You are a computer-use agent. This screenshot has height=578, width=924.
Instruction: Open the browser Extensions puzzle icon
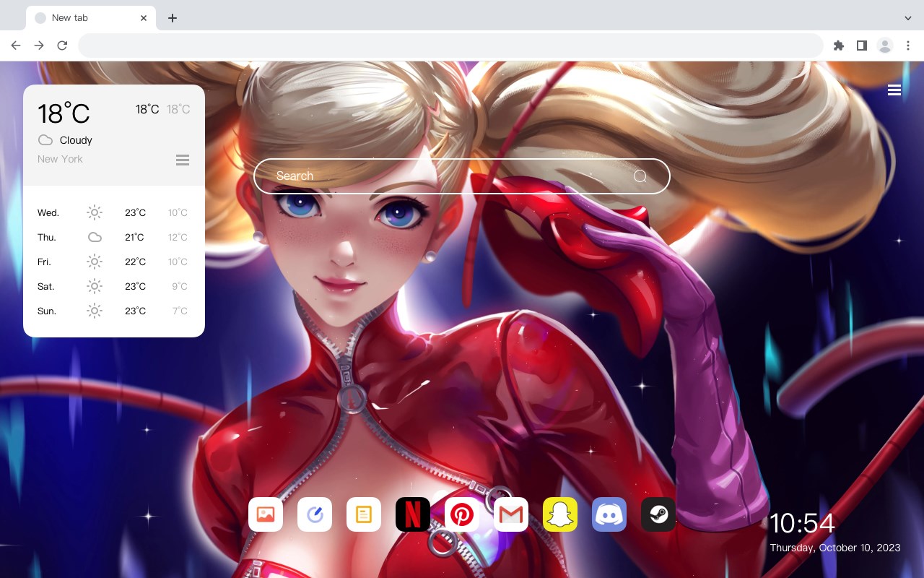tap(838, 46)
